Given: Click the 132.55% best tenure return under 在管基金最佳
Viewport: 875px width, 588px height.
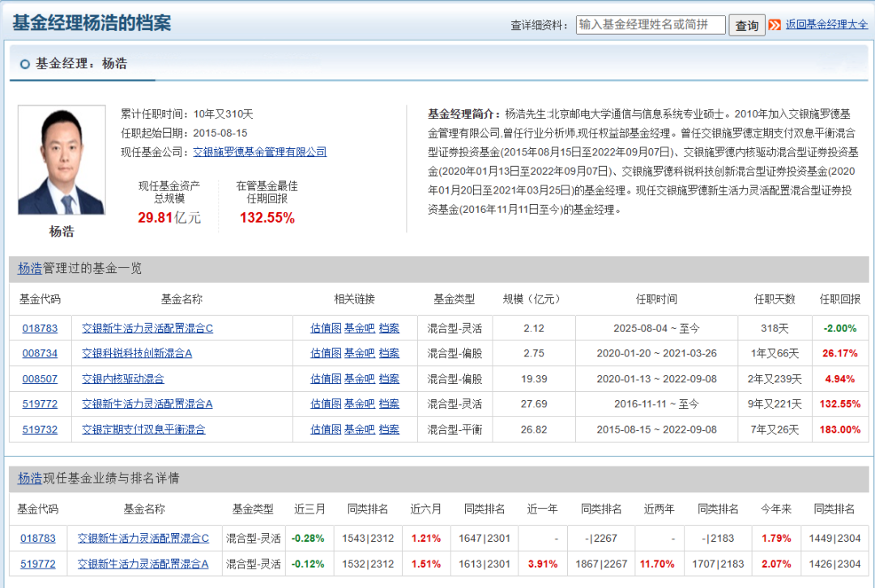Looking at the screenshot, I should [x=267, y=218].
